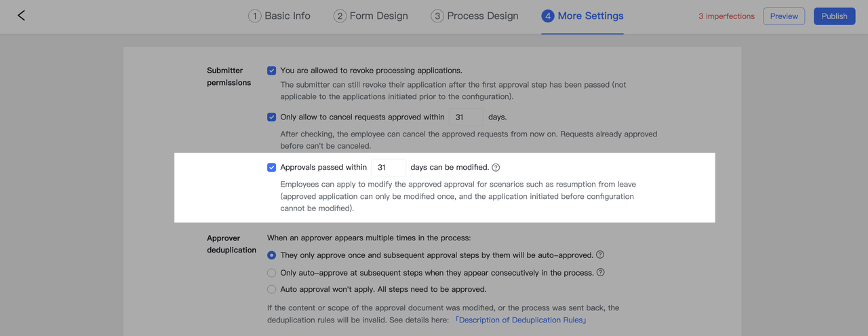The height and width of the screenshot is (336, 868).
Task: Open the Form Design tab
Action: pyautogui.click(x=378, y=16)
